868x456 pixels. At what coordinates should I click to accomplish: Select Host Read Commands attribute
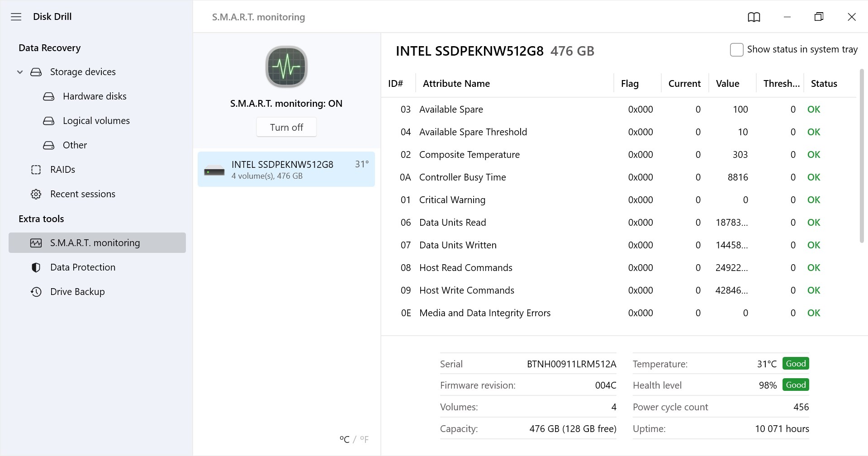[618, 268]
